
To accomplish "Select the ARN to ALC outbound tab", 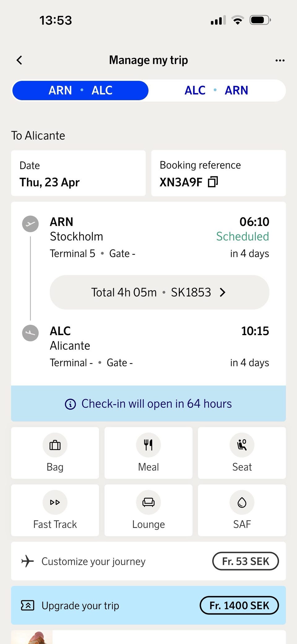I will 80,90.
